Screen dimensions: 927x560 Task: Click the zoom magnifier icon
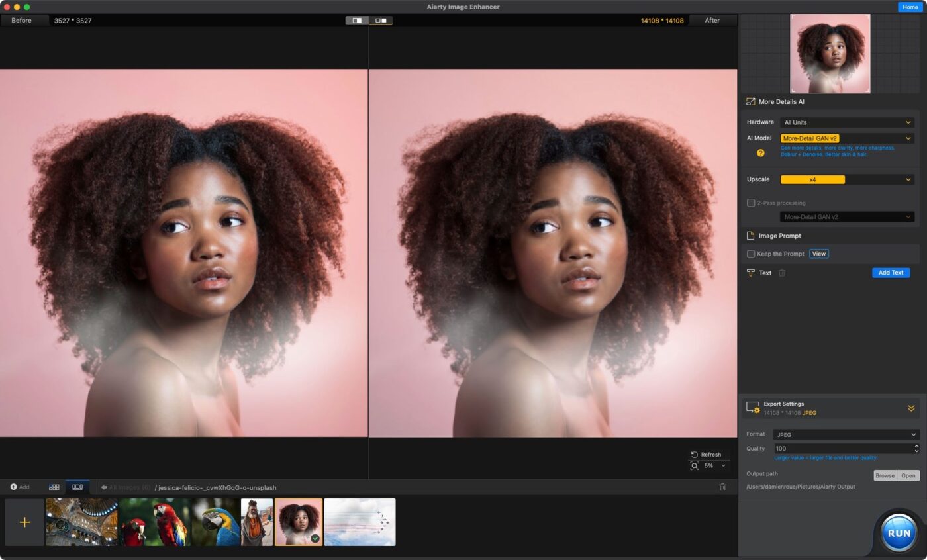[x=695, y=466]
